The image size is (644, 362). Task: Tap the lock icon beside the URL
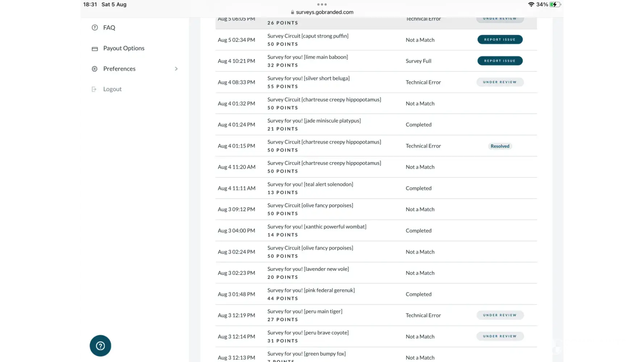(x=292, y=12)
